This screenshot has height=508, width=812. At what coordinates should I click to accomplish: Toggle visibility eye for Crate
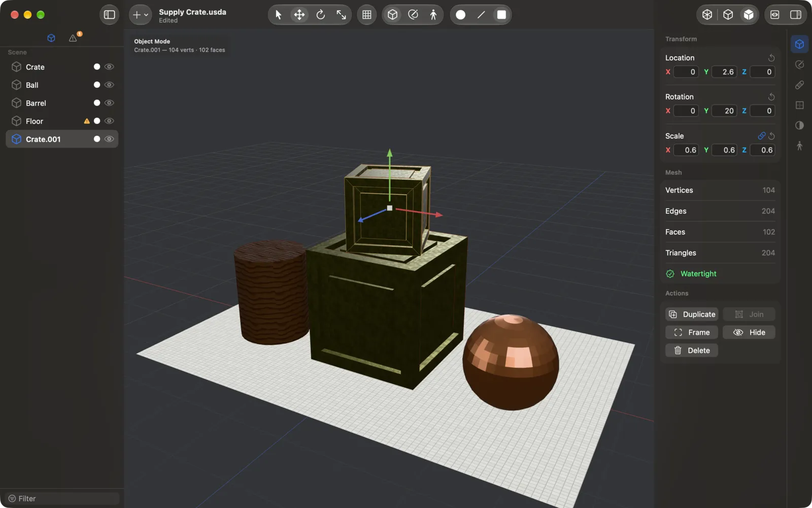[x=109, y=67]
